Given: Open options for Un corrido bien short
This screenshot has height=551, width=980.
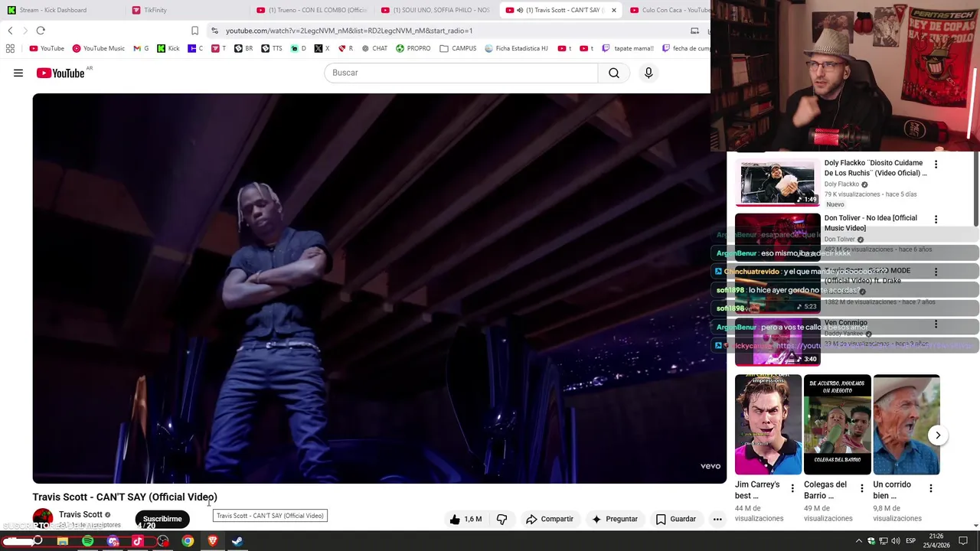Looking at the screenshot, I should coord(930,488).
